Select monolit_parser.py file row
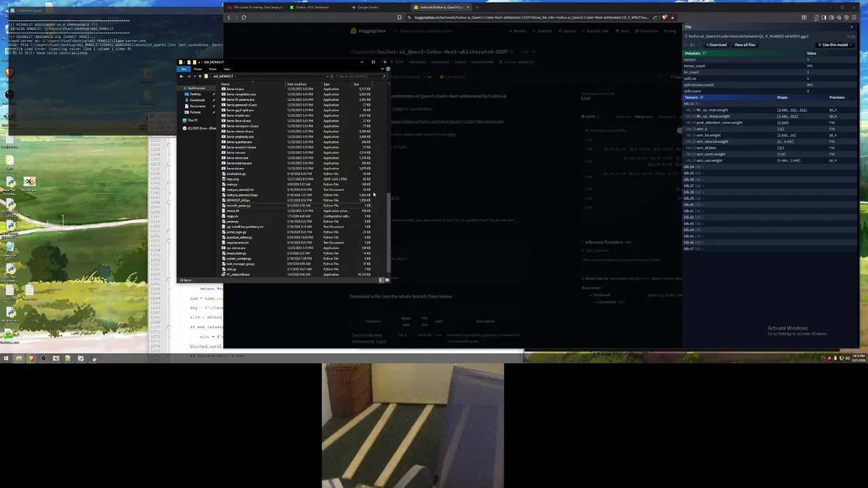 point(296,205)
